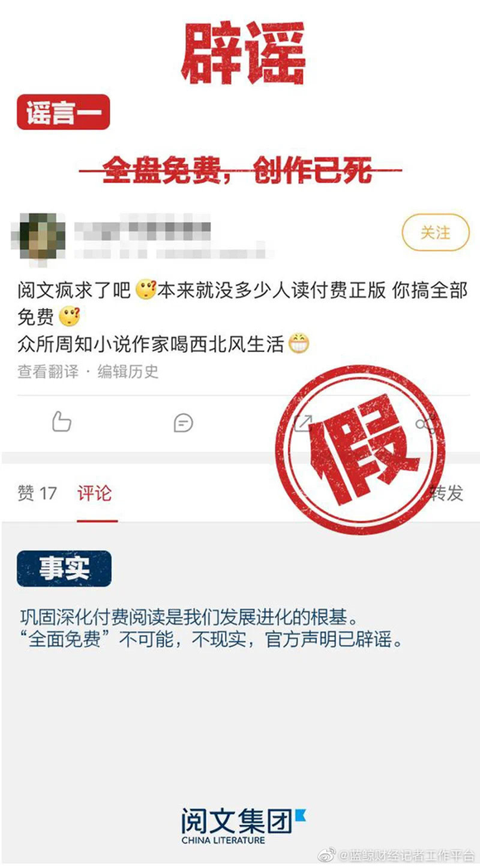Click the 阅文集团 China Literature logo
This screenshot has width=480, height=868.
click(242, 826)
